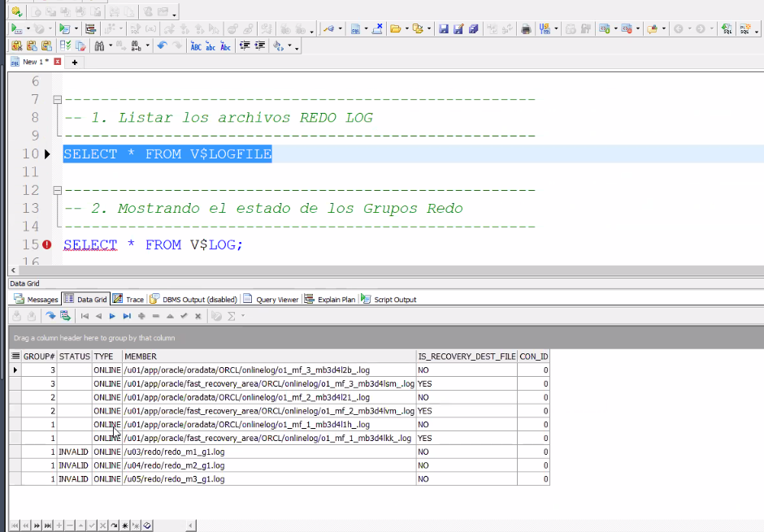Click the Undo arrow icon
Image resolution: width=764 pixels, height=532 pixels.
tap(162, 45)
